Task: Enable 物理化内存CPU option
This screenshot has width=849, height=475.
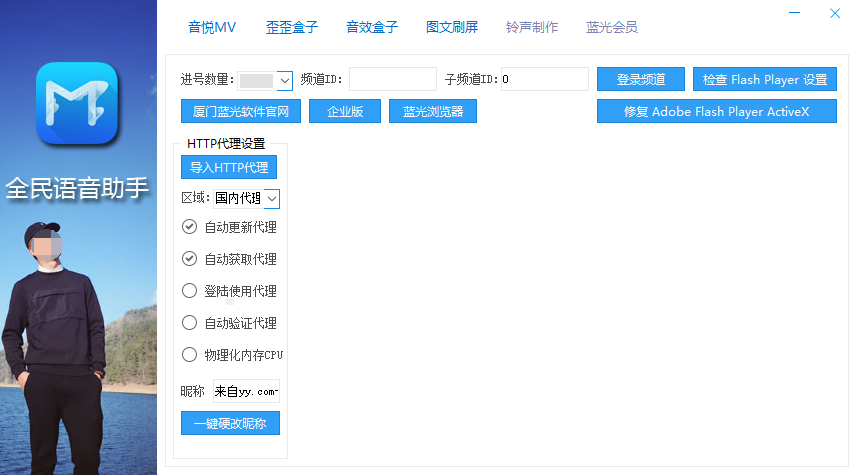Action: coord(189,355)
